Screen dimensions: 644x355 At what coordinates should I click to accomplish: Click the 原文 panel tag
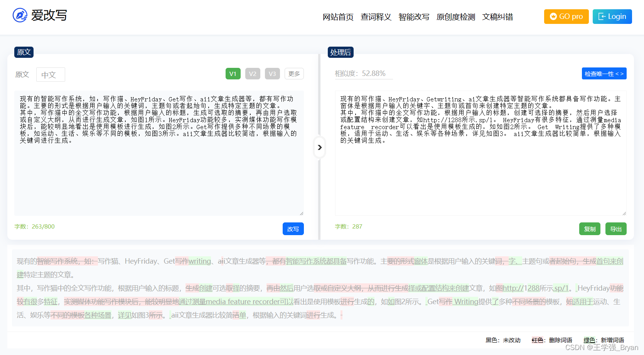click(24, 52)
